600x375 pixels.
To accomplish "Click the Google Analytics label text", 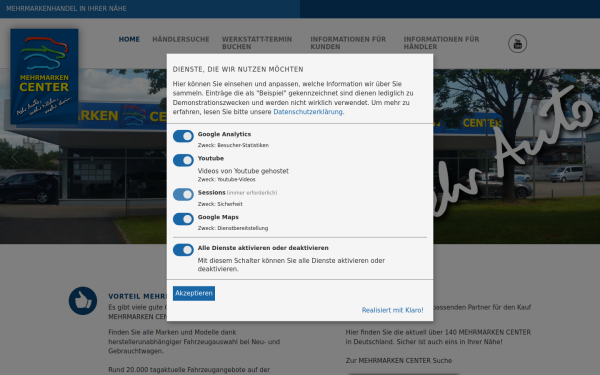I will point(224,134).
